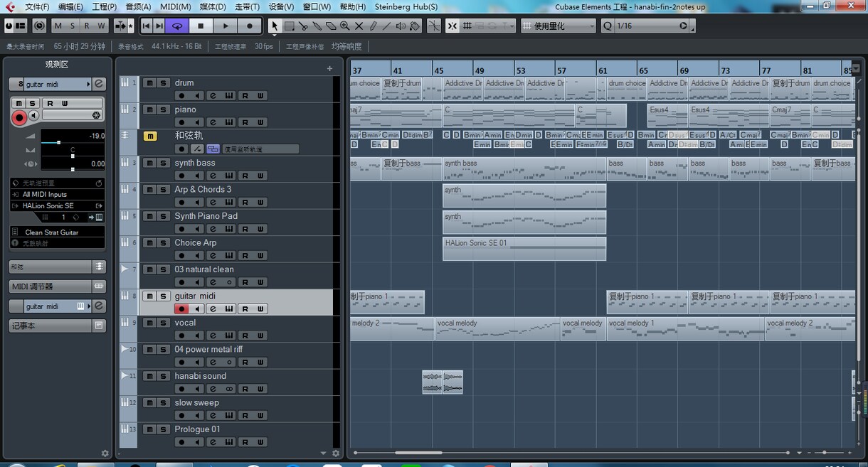Select the Line tool
The width and height of the screenshot is (868, 467).
pyautogui.click(x=386, y=26)
